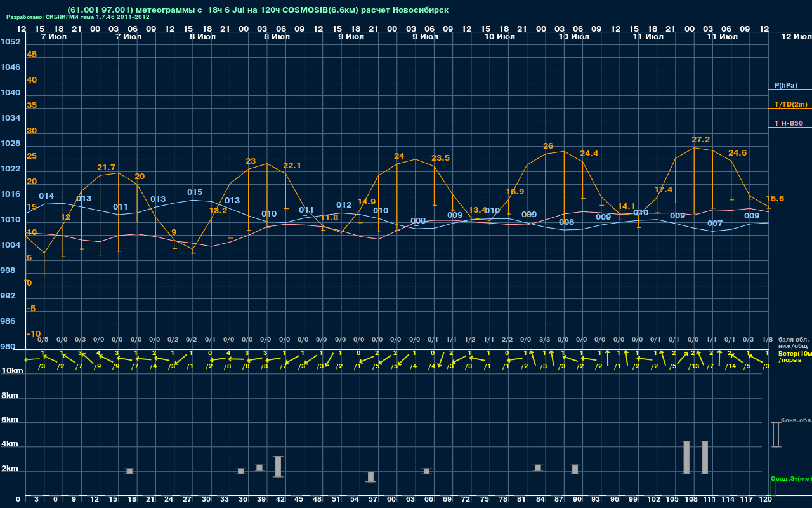812x508 pixels.
Task: Click the 014 pressure value label
Action: tap(46, 196)
